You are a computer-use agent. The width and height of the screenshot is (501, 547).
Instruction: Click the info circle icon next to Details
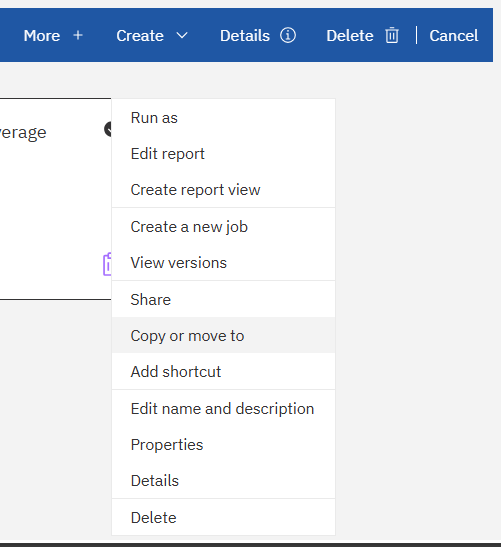click(288, 35)
